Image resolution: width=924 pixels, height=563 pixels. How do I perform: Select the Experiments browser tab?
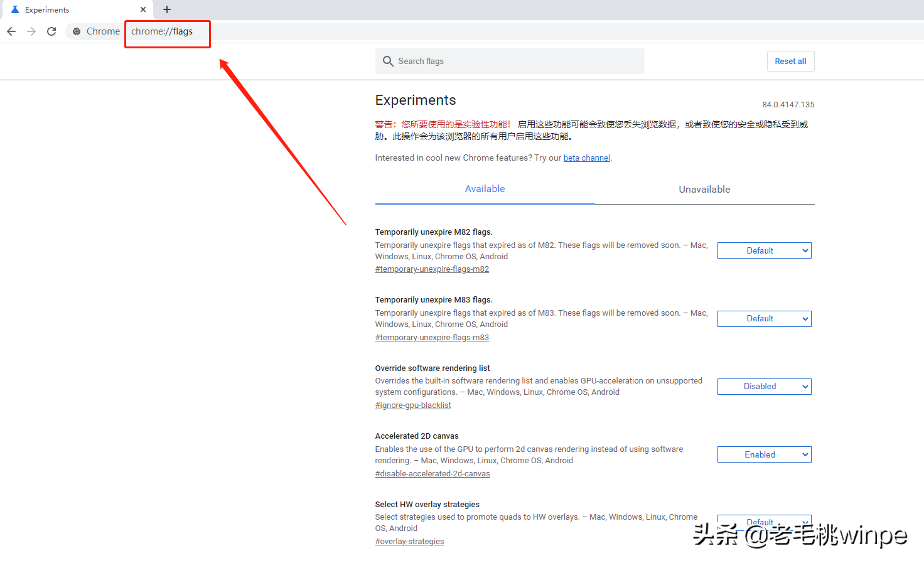[78, 9]
